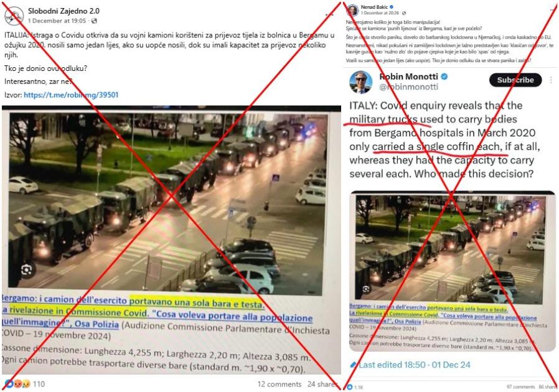This screenshot has width=559, height=392.
Task: Open image viewer icon on truck photo
Action: pos(27,270)
